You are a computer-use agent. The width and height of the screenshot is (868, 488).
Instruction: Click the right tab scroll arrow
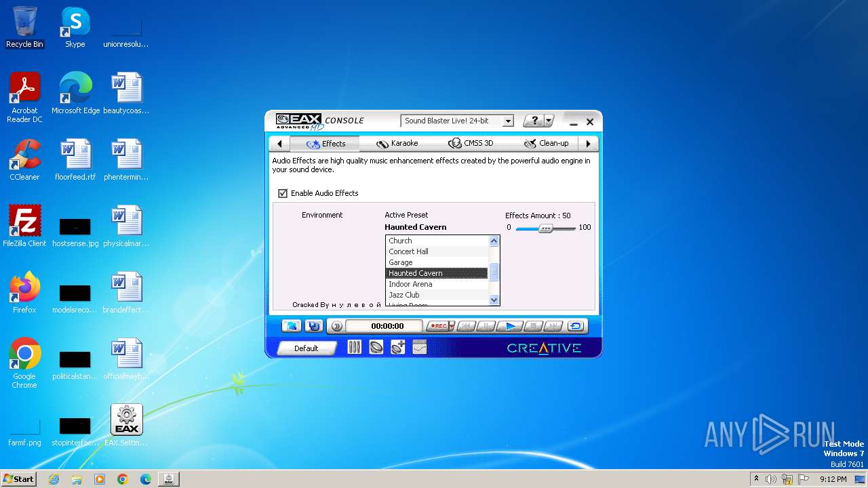point(589,144)
